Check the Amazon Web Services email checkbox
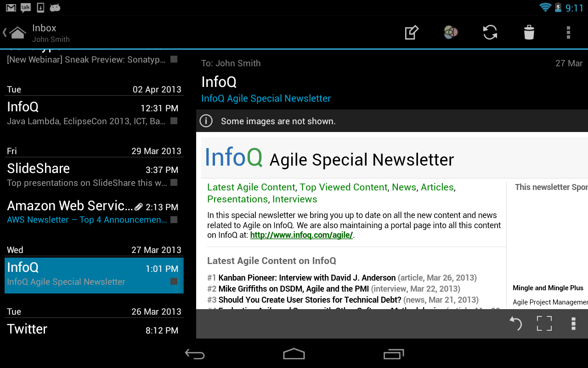Viewport: 588px width, 368px height. click(174, 219)
